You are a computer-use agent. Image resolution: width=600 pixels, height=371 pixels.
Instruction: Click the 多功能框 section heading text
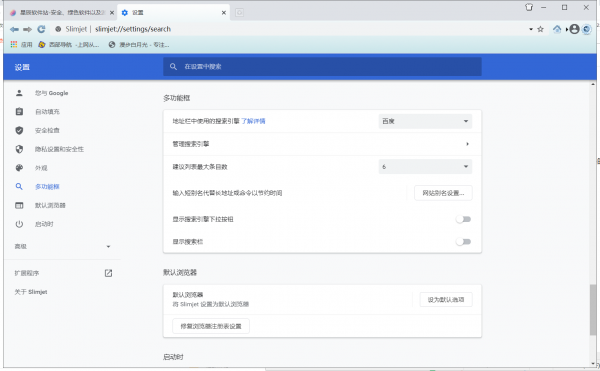177,98
